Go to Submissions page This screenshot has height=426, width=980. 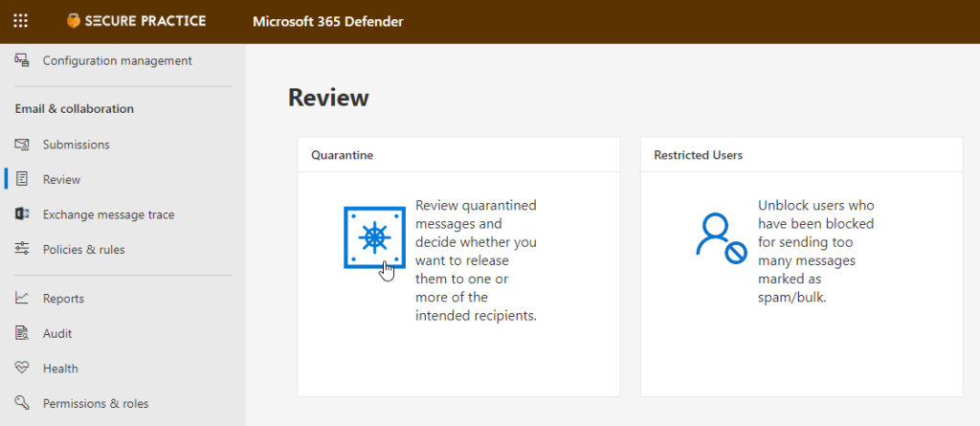click(x=76, y=145)
